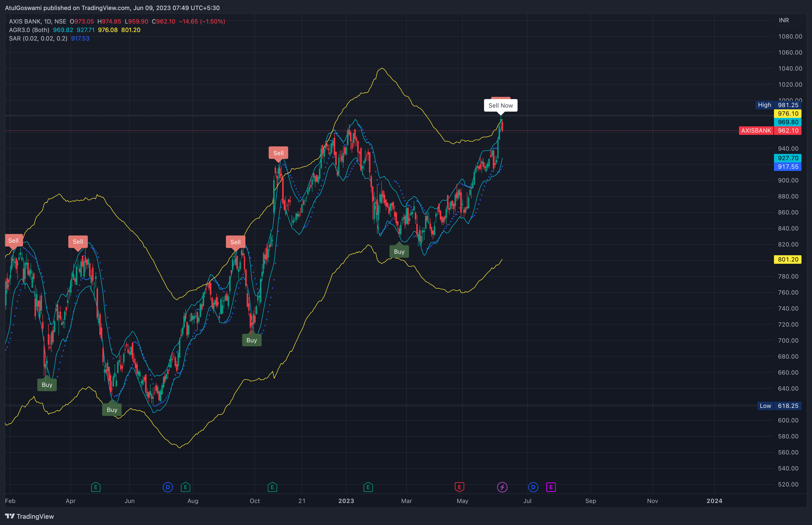Click the AGR value 801.20 in legend
This screenshot has height=525, width=812.
pyautogui.click(x=131, y=30)
